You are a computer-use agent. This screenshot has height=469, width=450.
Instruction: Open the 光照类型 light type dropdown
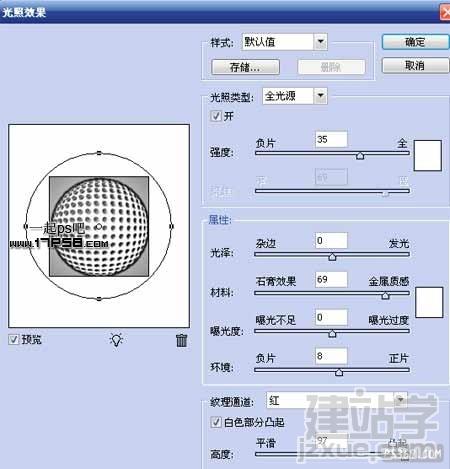[x=320, y=96]
